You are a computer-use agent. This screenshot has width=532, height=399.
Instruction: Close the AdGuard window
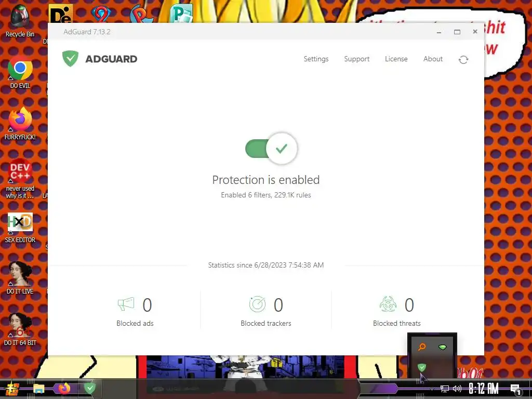pyautogui.click(x=475, y=32)
